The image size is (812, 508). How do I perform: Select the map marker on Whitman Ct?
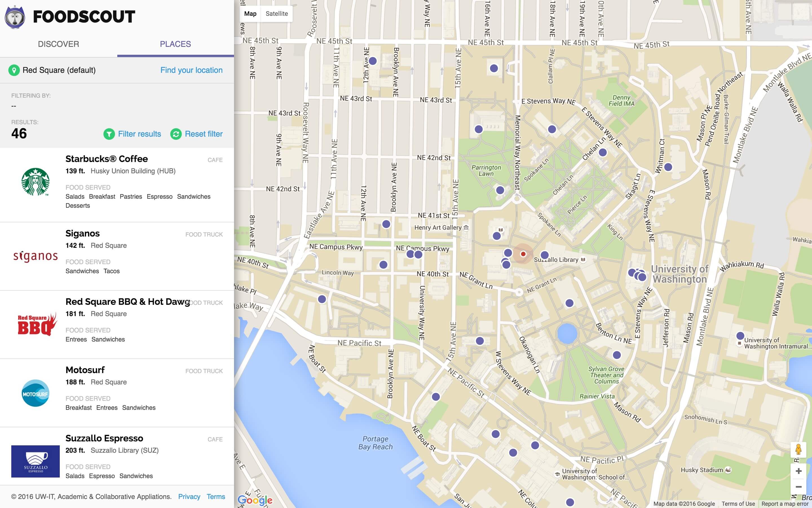click(668, 167)
